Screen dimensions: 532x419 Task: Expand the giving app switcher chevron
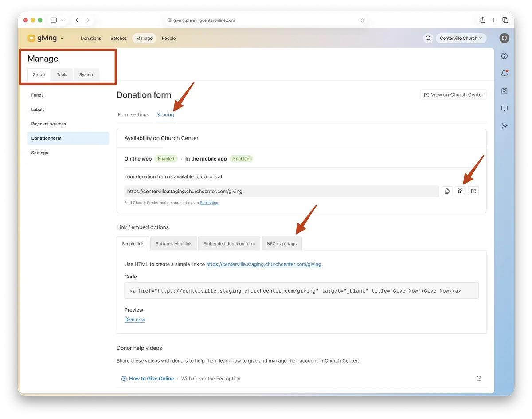(x=62, y=39)
